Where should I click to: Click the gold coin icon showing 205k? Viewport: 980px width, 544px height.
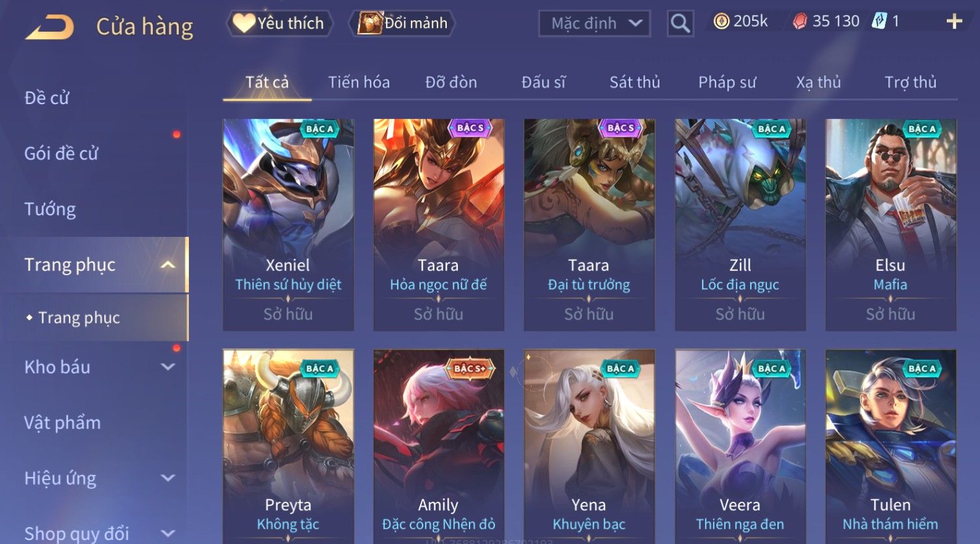click(721, 21)
